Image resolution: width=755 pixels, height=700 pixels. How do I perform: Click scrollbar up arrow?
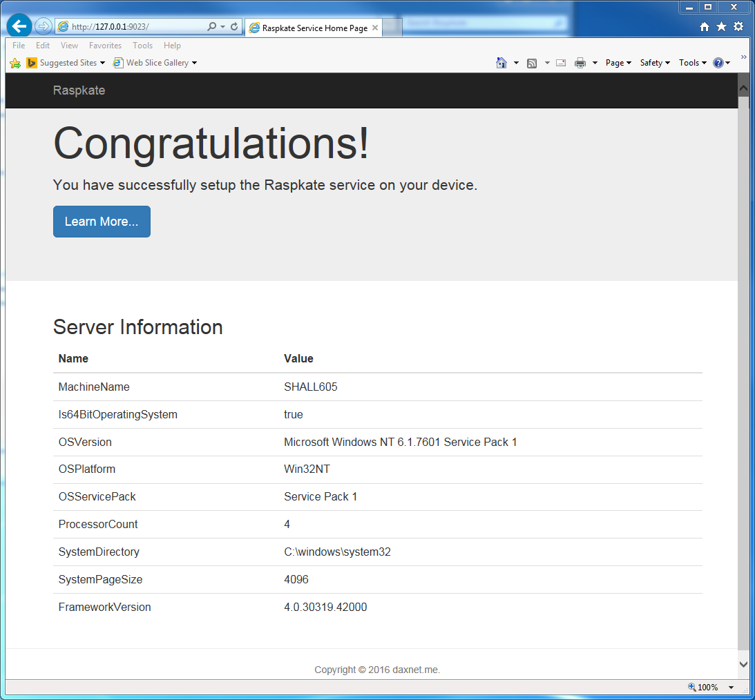(x=743, y=88)
